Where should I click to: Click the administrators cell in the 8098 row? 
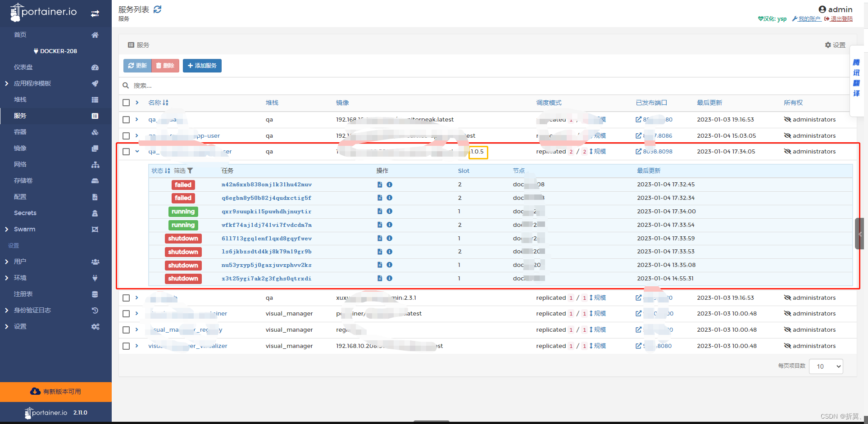point(810,151)
